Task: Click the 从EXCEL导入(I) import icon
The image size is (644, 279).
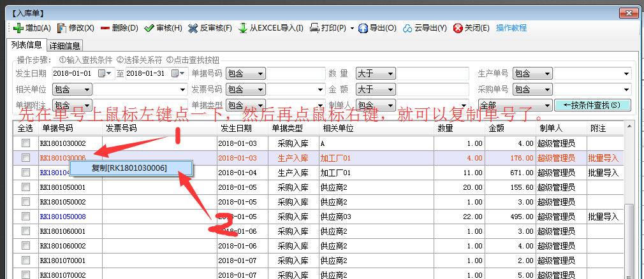Action: click(243, 28)
